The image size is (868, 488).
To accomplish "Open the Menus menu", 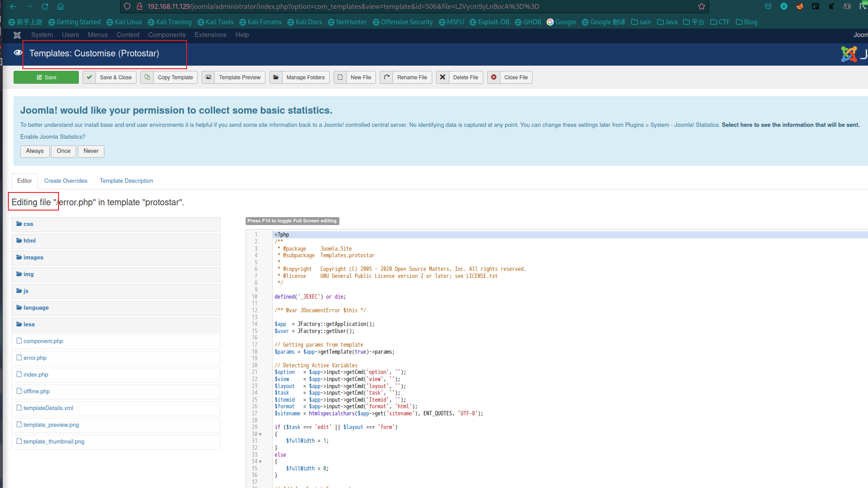I will click(98, 35).
